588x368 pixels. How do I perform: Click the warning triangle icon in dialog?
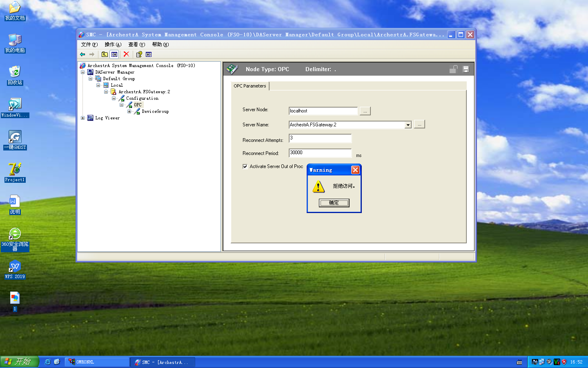(x=318, y=187)
